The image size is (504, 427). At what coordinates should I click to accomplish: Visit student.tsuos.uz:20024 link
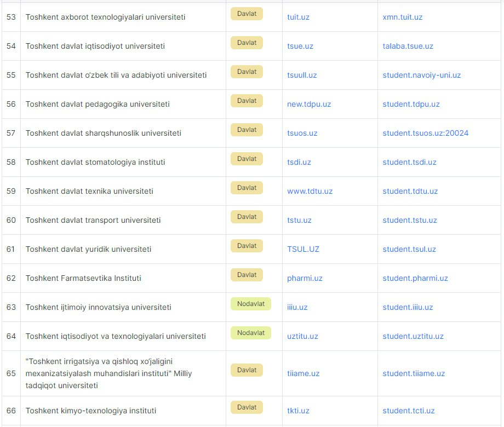425,133
